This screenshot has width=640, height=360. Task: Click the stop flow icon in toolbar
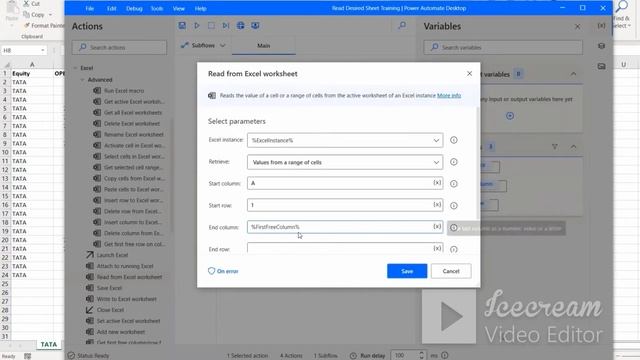pyautogui.click(x=211, y=26)
